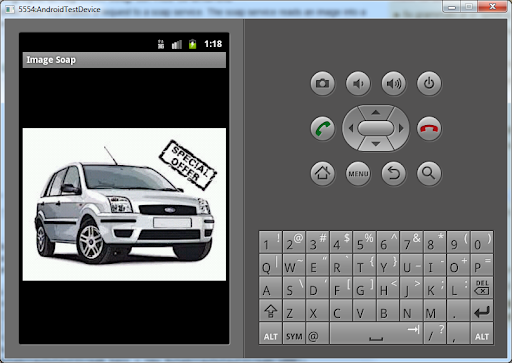
Task: Tap the Shift key on keyboard
Action: [270, 312]
